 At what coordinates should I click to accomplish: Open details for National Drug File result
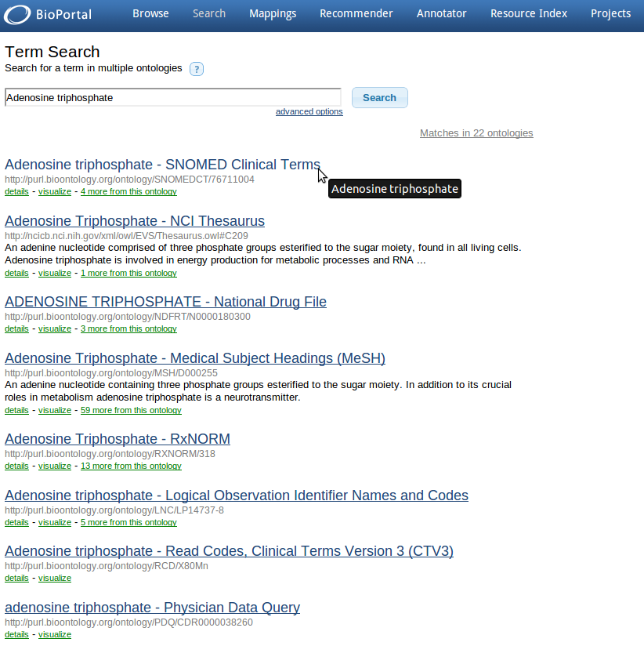16,328
